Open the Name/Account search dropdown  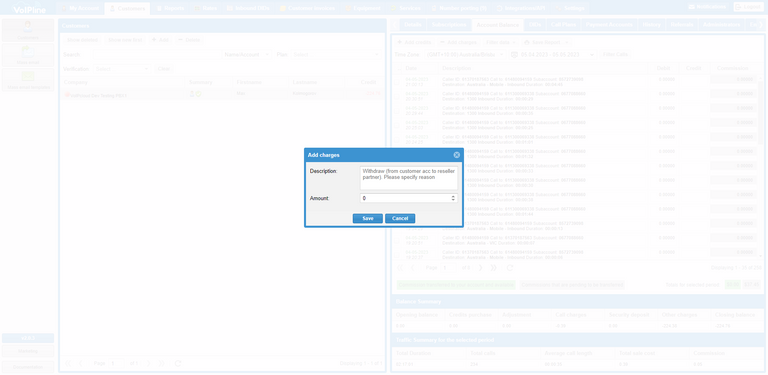247,55
